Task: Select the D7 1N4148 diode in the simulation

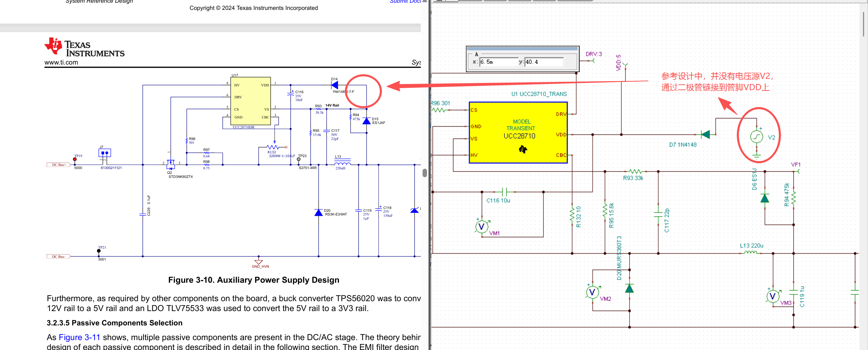Action: click(705, 135)
